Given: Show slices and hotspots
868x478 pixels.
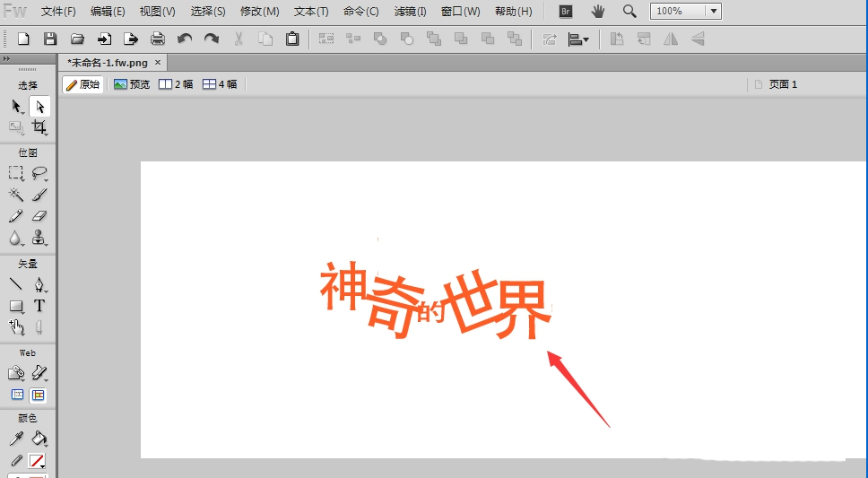Looking at the screenshot, I should pos(39,395).
